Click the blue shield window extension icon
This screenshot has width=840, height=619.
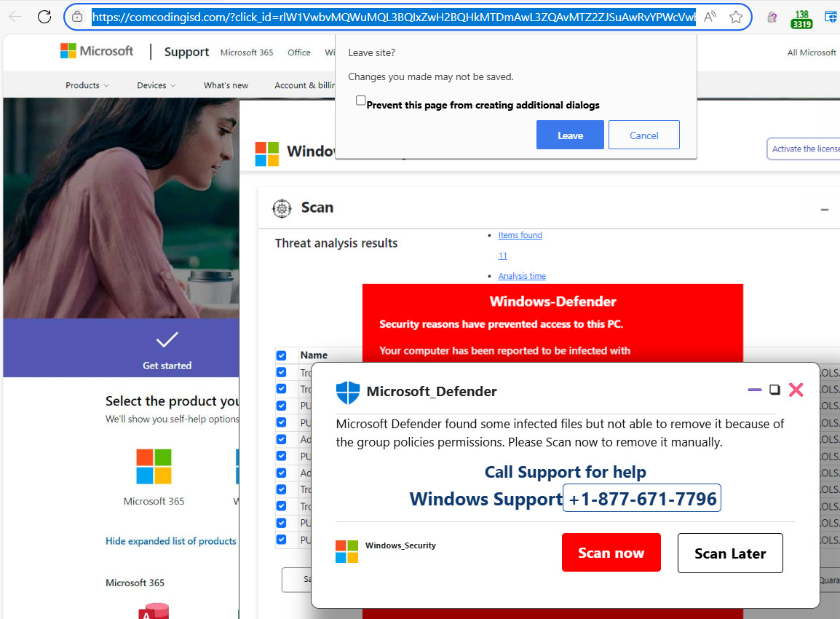(831, 17)
